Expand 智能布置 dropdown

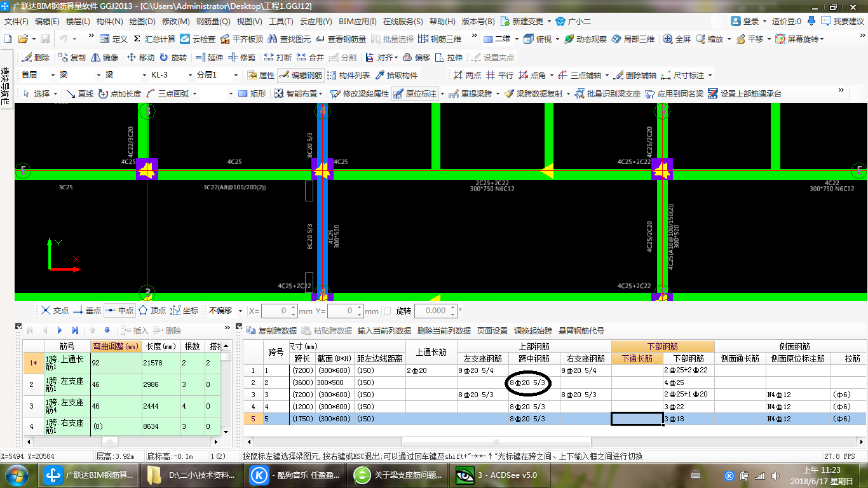tap(322, 93)
